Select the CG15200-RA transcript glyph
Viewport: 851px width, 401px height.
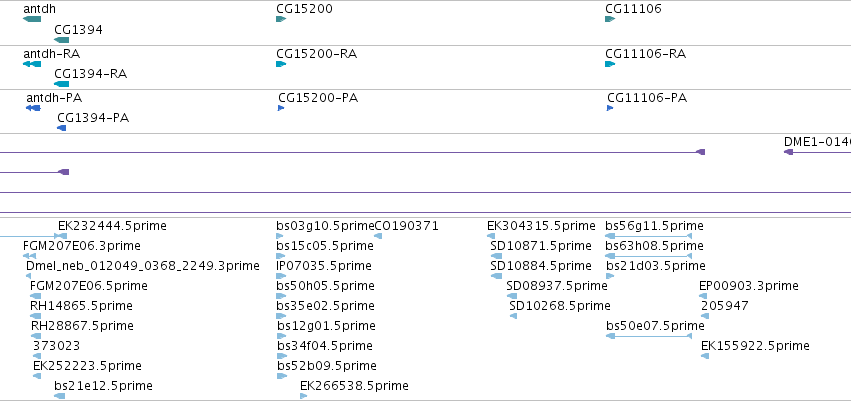281,64
